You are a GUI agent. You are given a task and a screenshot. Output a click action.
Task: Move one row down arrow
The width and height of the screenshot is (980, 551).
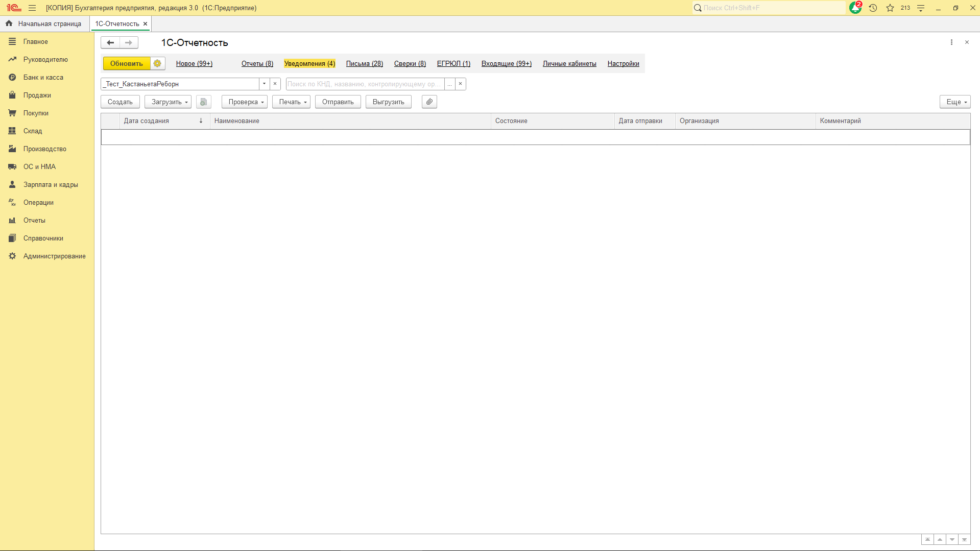coord(952,539)
